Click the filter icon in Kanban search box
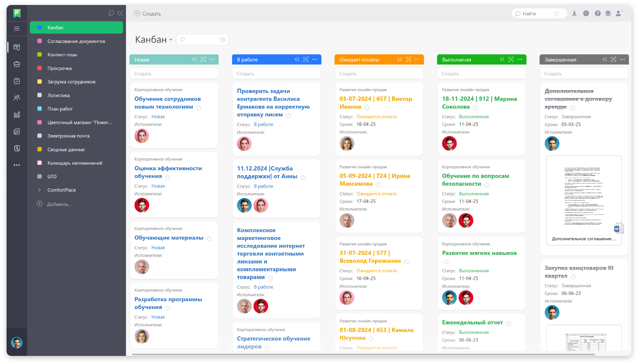This screenshot has height=364, width=638. tap(223, 40)
